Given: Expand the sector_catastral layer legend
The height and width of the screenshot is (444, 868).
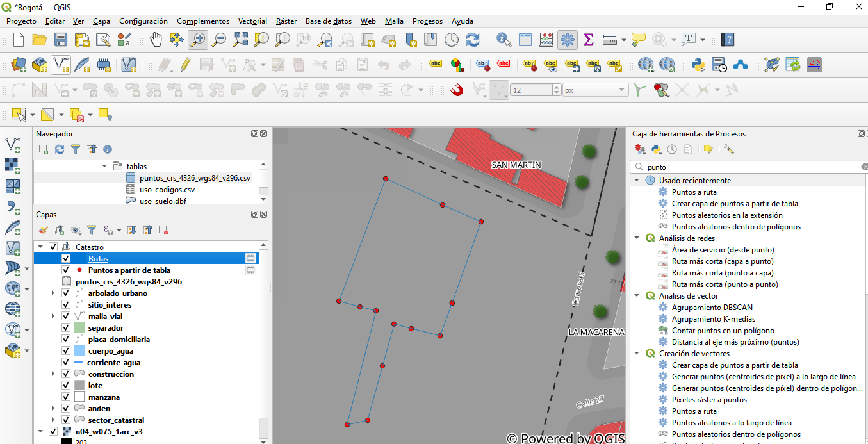Looking at the screenshot, I should point(53,420).
